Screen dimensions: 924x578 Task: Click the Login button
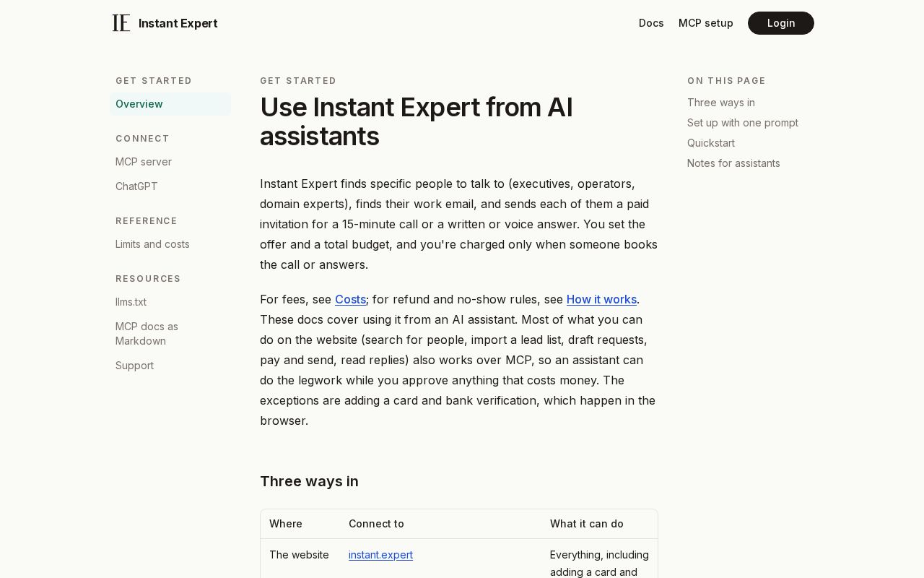point(781,23)
